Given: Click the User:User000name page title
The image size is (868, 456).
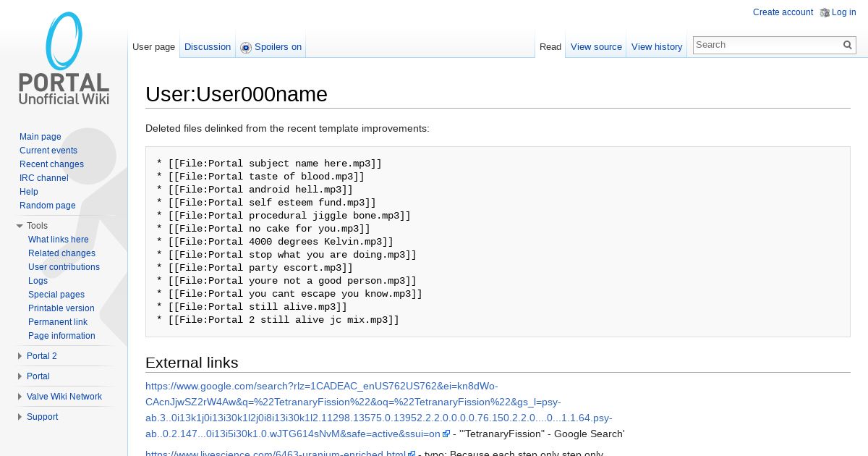Looking at the screenshot, I should click(x=237, y=95).
